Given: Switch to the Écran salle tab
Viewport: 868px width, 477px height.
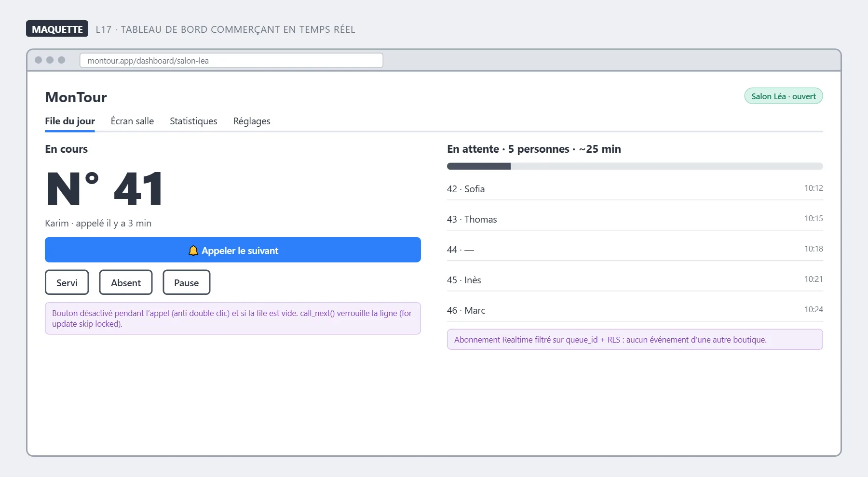Looking at the screenshot, I should [132, 121].
